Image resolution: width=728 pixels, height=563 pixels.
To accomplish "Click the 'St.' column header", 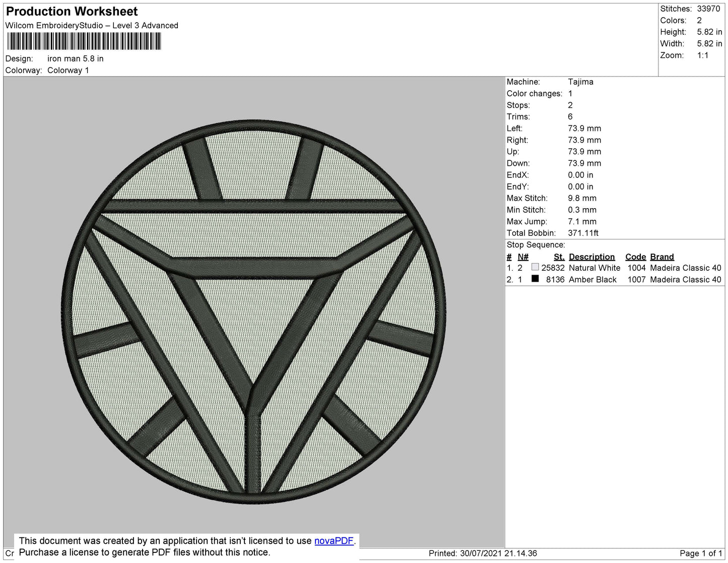I will click(x=559, y=257).
